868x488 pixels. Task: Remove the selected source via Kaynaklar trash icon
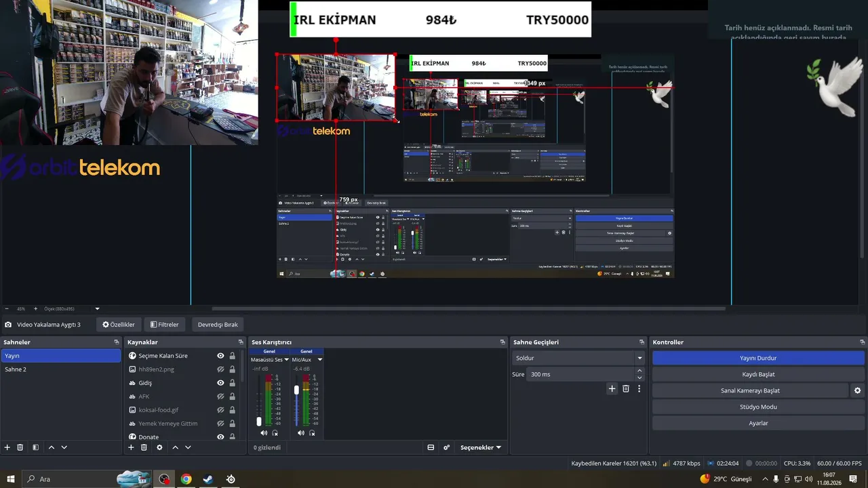(144, 447)
